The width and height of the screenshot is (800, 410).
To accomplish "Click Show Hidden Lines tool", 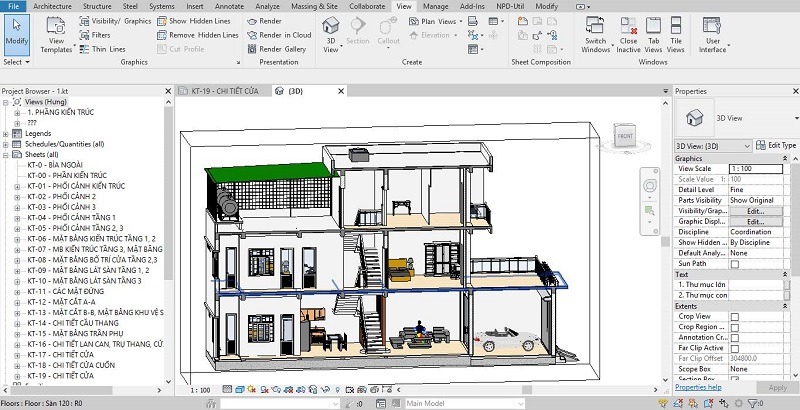I will tap(194, 21).
